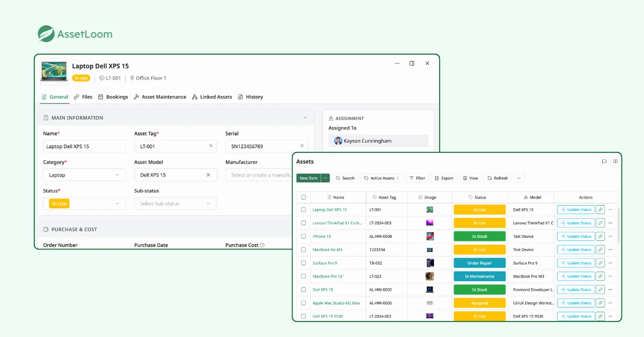
Task: Click the link icon for Apple Mac Studio M2 Max row
Action: tap(601, 303)
